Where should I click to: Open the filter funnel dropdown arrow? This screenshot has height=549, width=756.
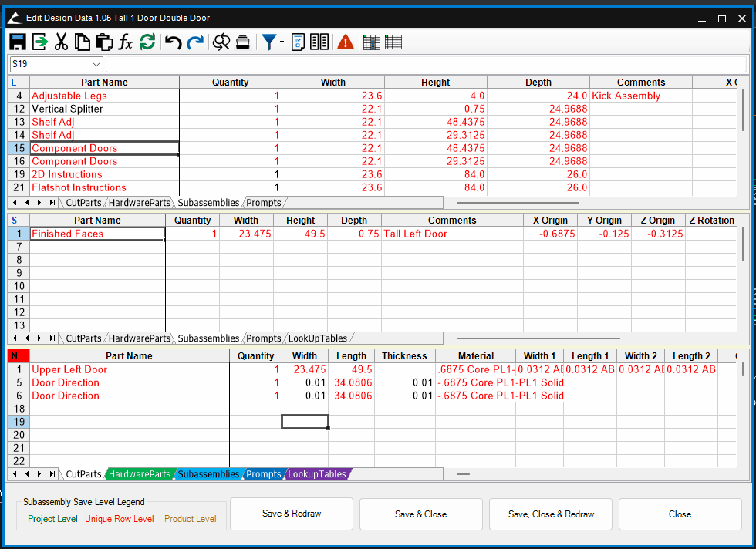point(282,43)
